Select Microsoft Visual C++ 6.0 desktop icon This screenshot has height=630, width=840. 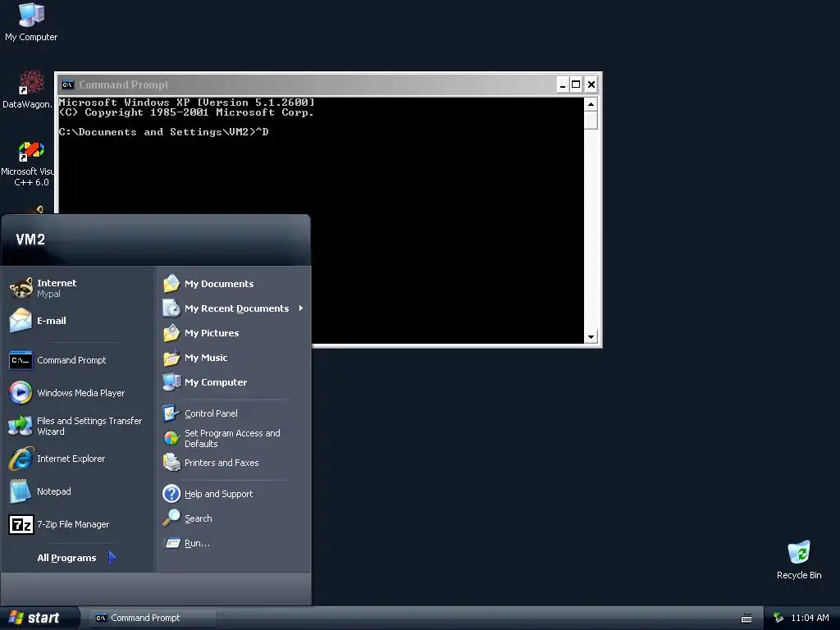click(31, 151)
